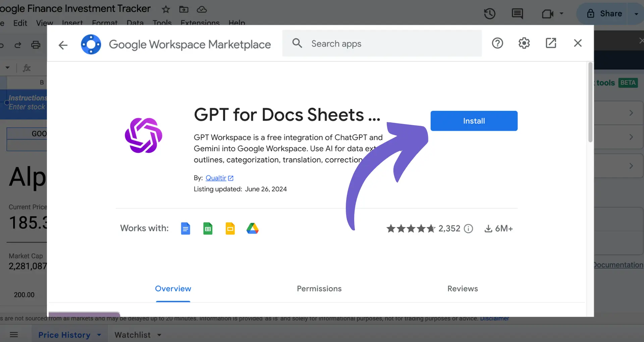The width and height of the screenshot is (644, 342).
Task: Open Watchlist sheet tab dropdown
Action: (159, 335)
